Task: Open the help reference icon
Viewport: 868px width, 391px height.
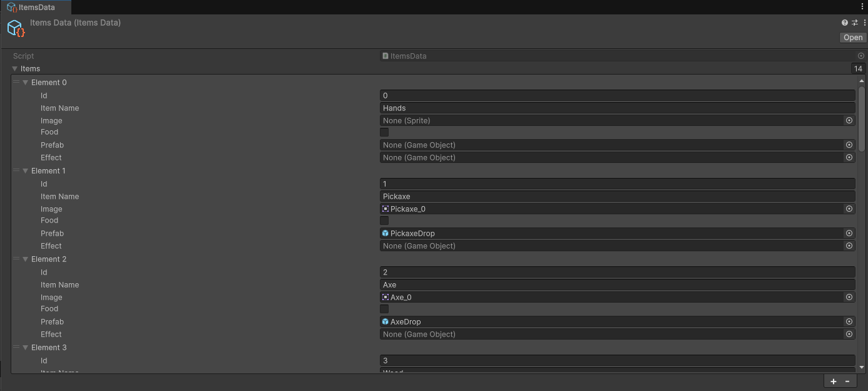Action: coord(845,23)
